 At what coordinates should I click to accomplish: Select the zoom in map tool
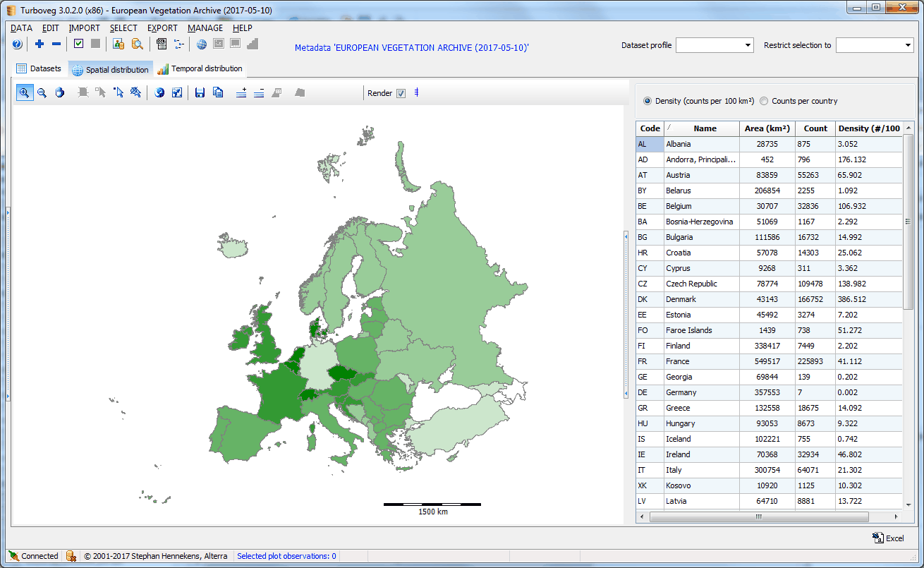pyautogui.click(x=25, y=93)
